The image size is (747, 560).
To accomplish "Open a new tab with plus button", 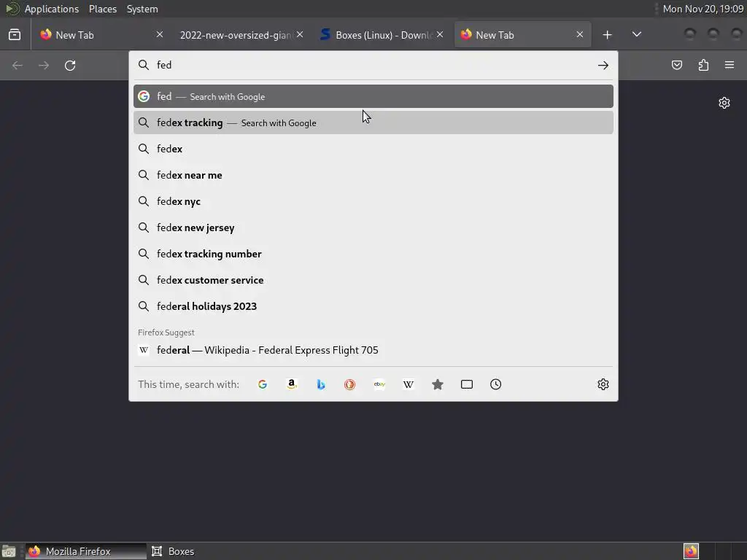I will pos(607,35).
